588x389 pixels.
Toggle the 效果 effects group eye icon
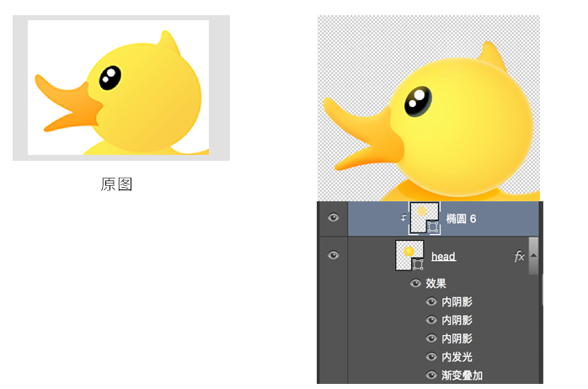pyautogui.click(x=415, y=283)
